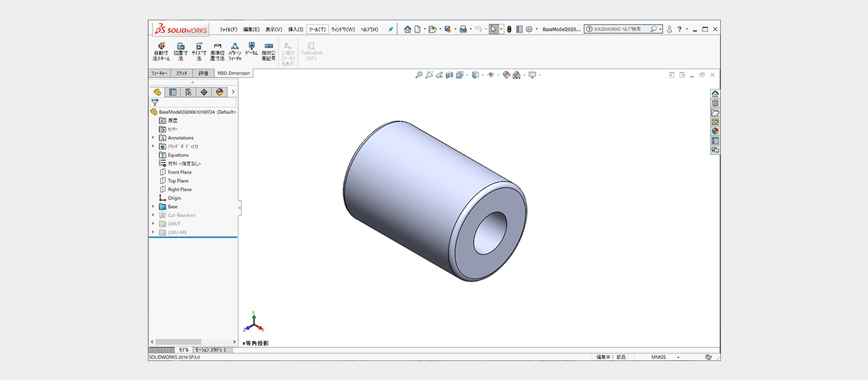868x380 pixels.
Task: Switch to the PropertyManager tab icon
Action: [172, 92]
